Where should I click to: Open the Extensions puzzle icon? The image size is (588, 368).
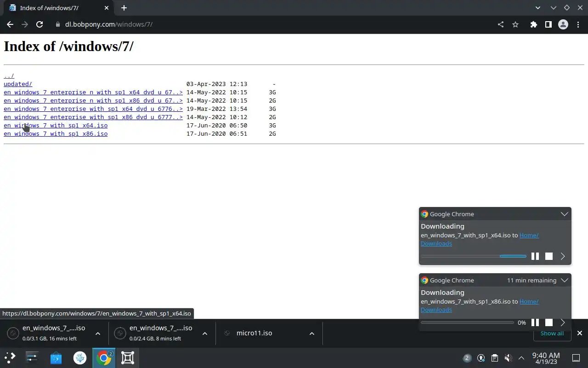(533, 24)
